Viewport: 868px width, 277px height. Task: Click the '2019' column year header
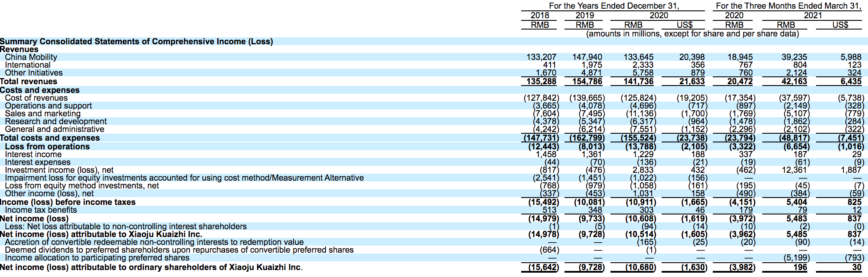point(584,15)
